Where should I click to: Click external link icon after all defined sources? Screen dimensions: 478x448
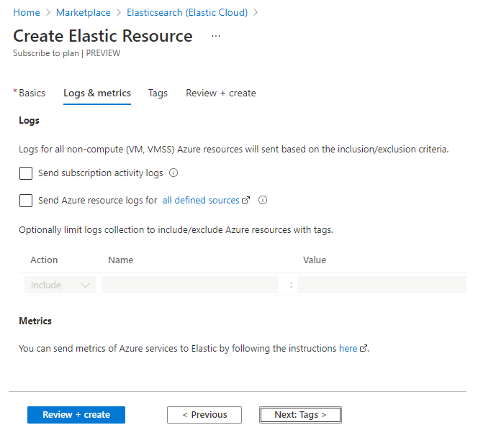coord(246,201)
